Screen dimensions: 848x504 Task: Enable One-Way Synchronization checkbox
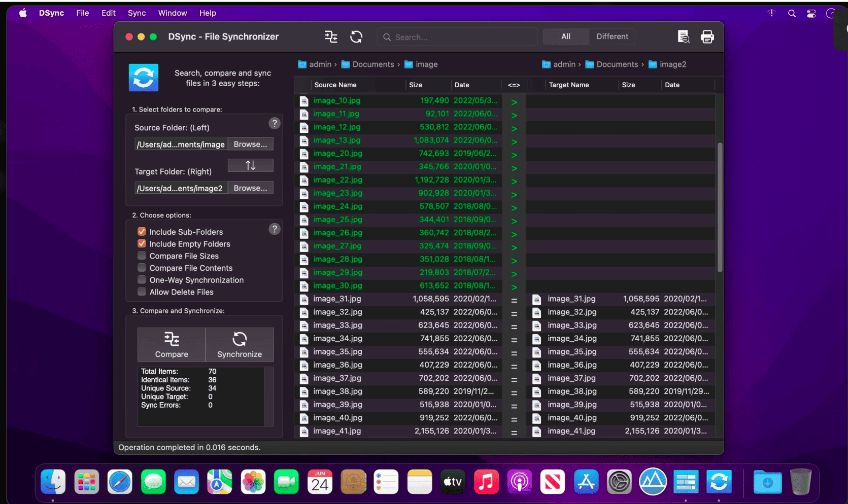point(142,280)
